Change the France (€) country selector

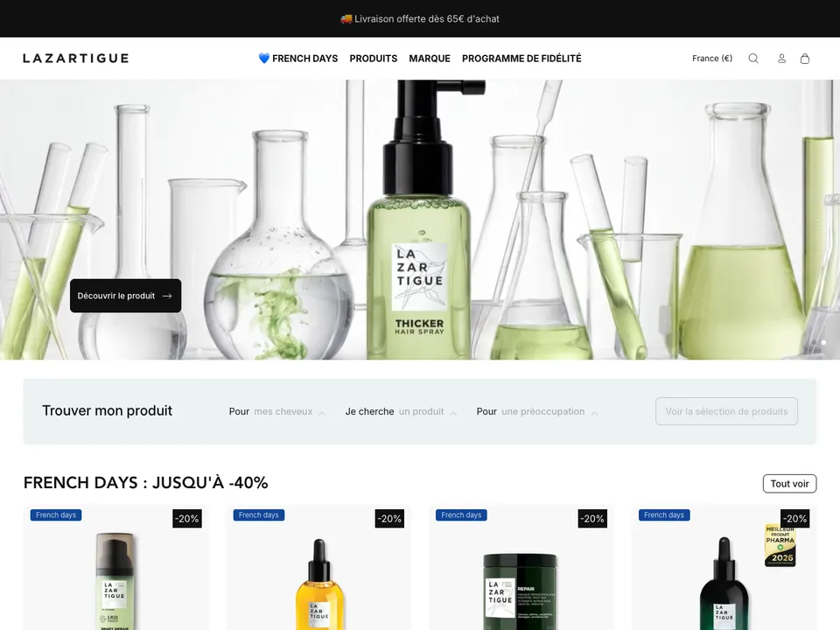click(712, 59)
